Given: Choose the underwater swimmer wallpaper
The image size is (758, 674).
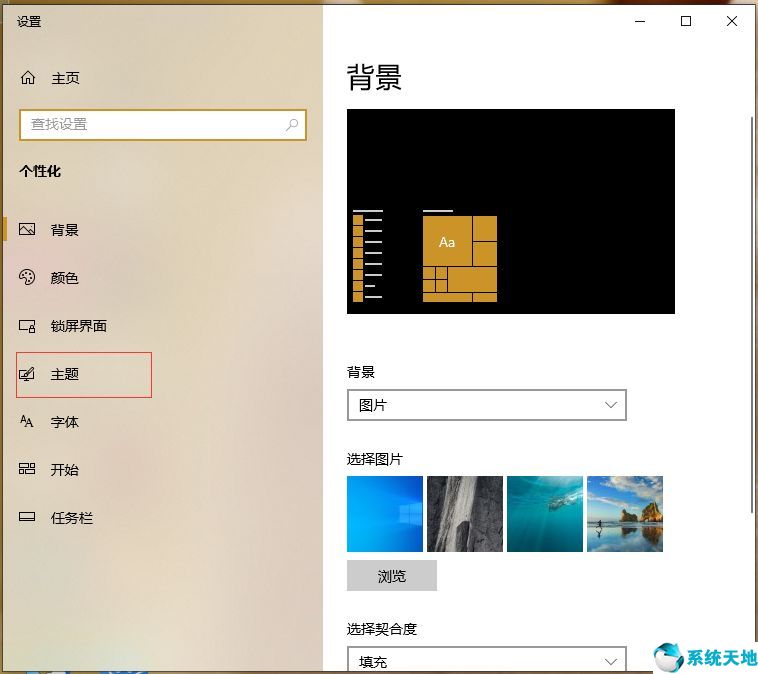Looking at the screenshot, I should click(545, 514).
